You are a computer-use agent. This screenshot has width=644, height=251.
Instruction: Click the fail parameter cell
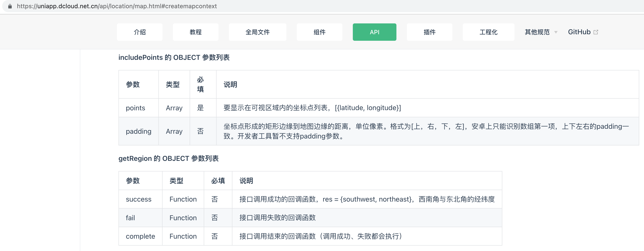(130, 218)
